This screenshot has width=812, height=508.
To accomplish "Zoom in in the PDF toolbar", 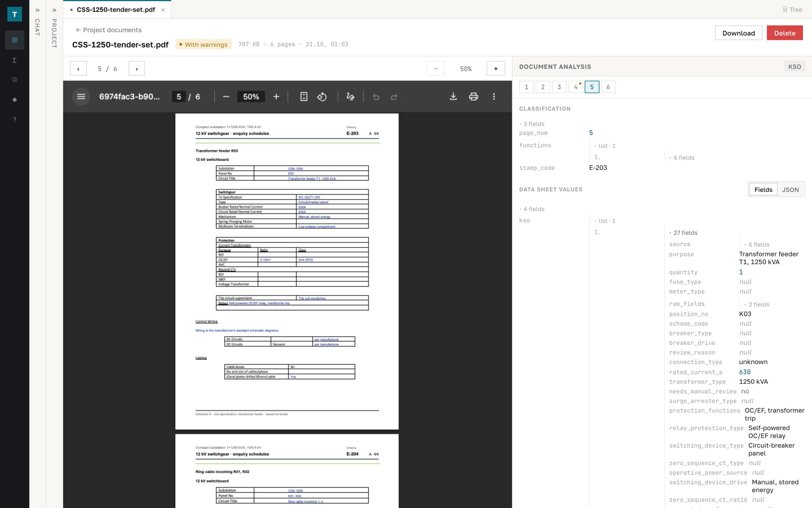I will click(x=276, y=97).
